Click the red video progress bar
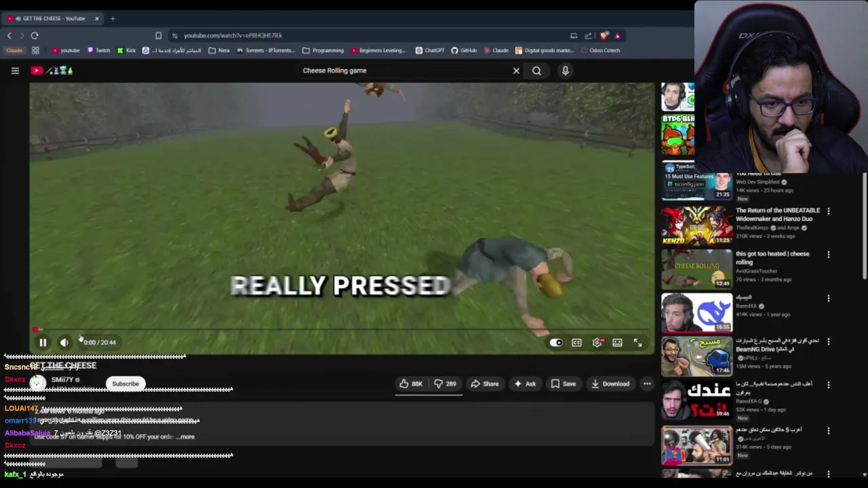This screenshot has height=488, width=868. point(342,330)
